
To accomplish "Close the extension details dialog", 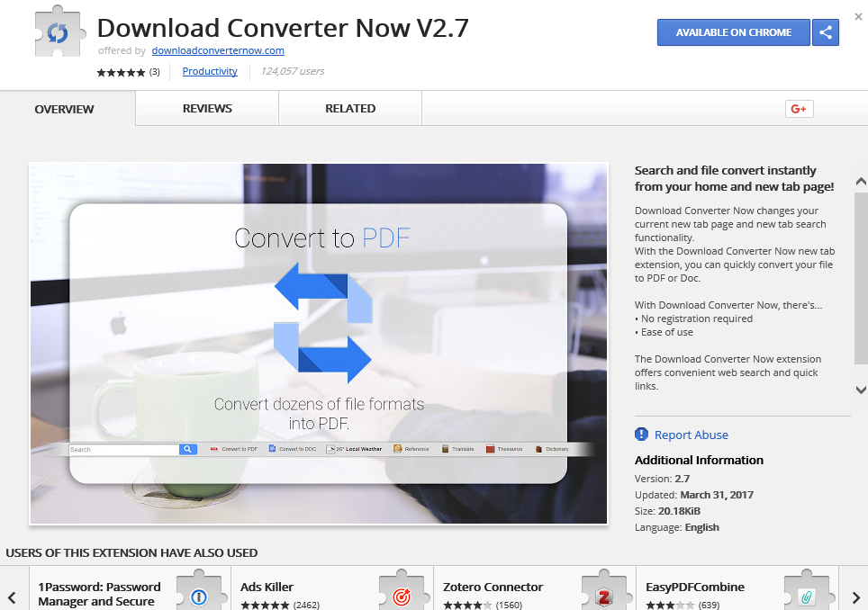I will point(858,16).
